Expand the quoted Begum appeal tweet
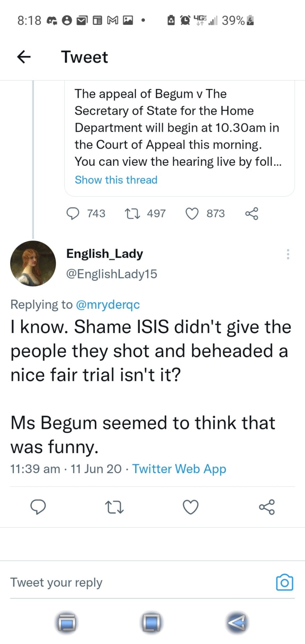Image resolution: width=305 pixels, height=644 pixels. click(178, 127)
